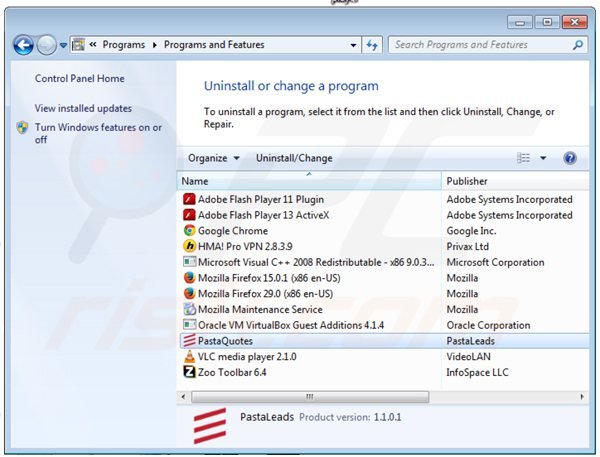The width and height of the screenshot is (600, 457).
Task: Sort by the Name column header
Action: click(309, 181)
